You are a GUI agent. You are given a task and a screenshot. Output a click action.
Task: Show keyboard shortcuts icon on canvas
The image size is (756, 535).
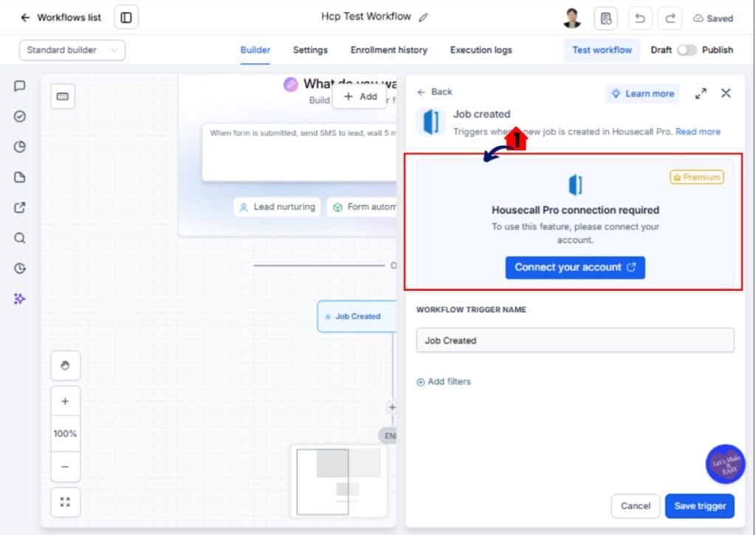(x=63, y=97)
